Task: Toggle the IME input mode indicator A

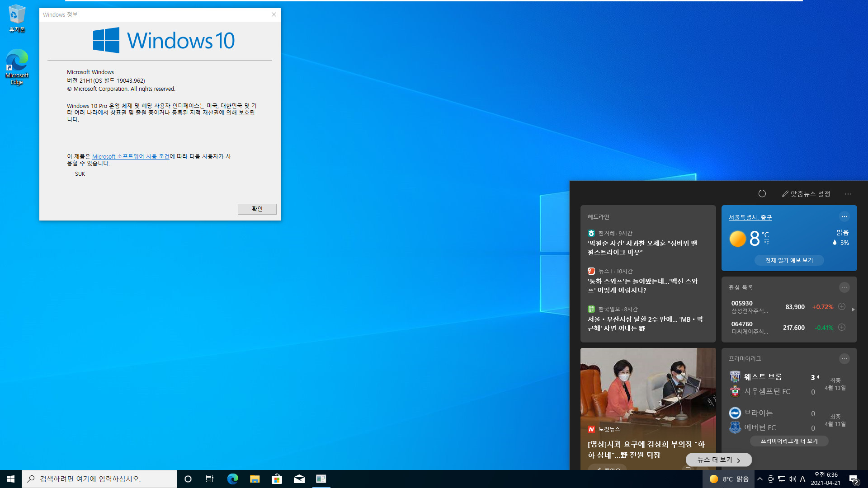Action: [x=803, y=479]
